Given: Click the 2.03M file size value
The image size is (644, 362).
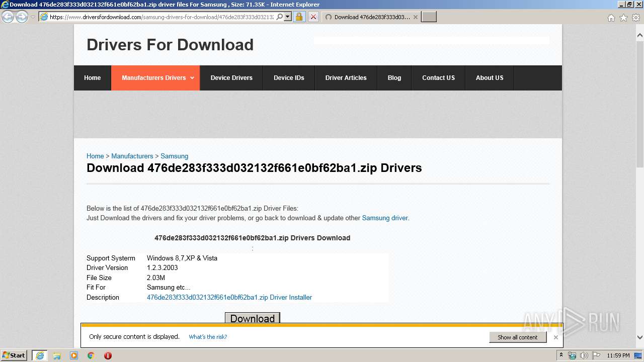Looking at the screenshot, I should click(x=156, y=278).
